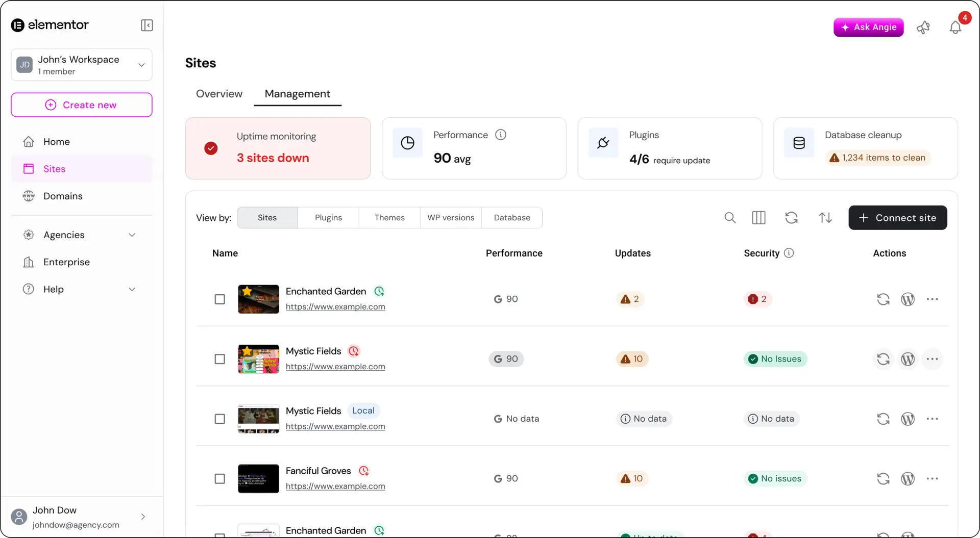The image size is (980, 538).
Task: Open more actions for Enchanted Garden
Action: tap(932, 299)
